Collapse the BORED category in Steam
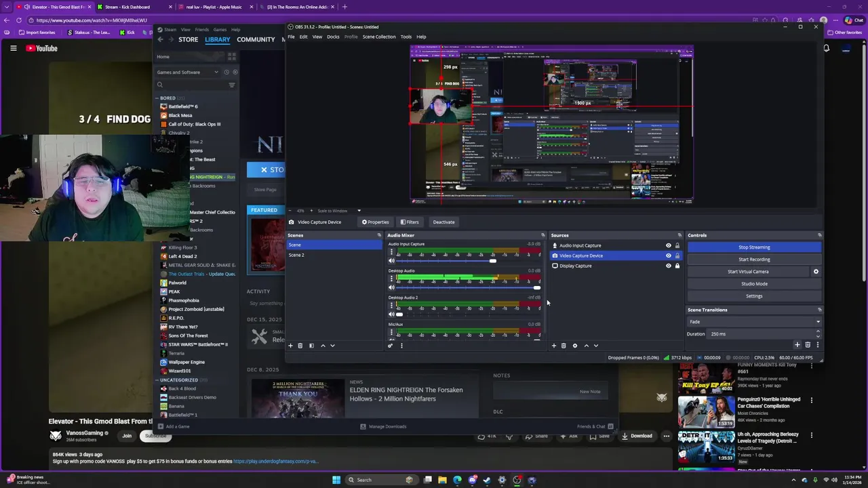 click(157, 98)
